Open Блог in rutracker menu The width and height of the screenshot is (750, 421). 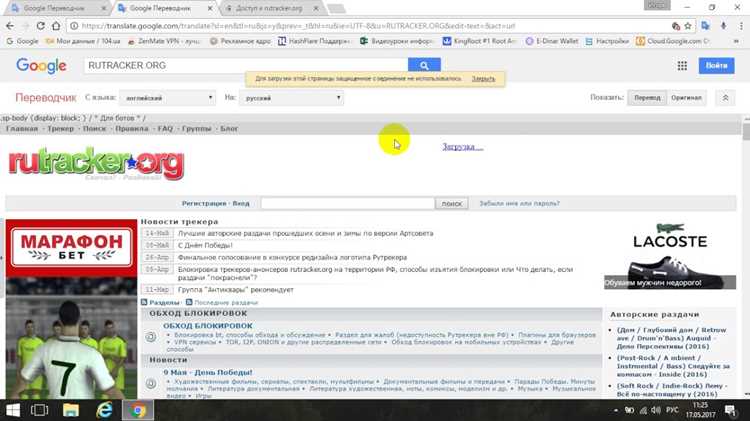click(x=229, y=129)
